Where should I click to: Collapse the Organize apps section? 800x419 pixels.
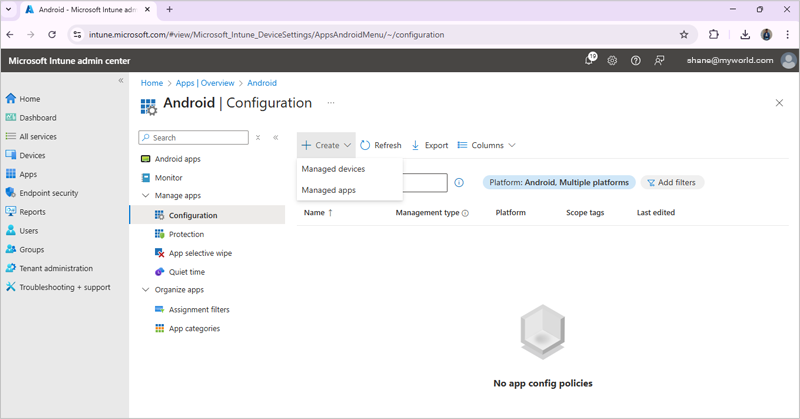(145, 290)
